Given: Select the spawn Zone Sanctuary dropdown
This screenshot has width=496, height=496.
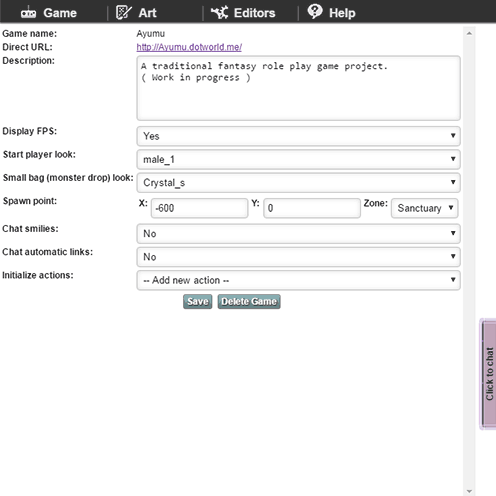Looking at the screenshot, I should (x=424, y=208).
